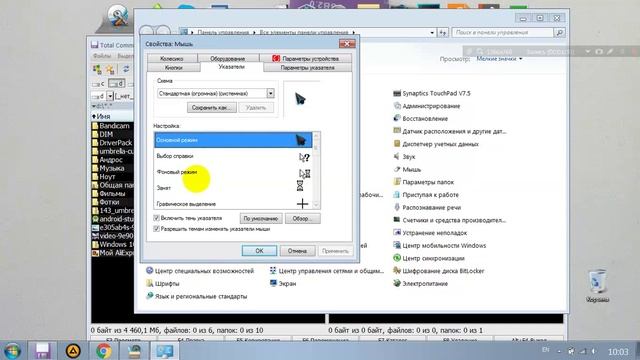The width and height of the screenshot is (640, 360).
Task: Switch to the Кнопки tab
Action: click(x=173, y=68)
